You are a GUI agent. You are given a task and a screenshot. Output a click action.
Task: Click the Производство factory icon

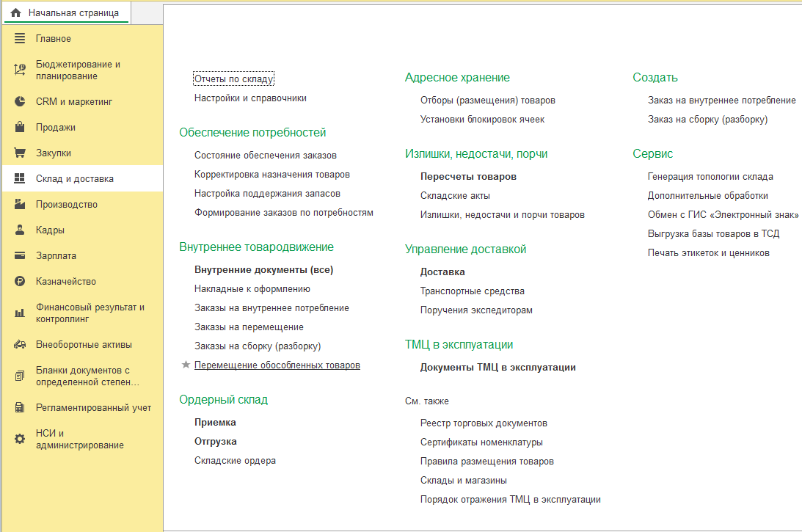20,205
